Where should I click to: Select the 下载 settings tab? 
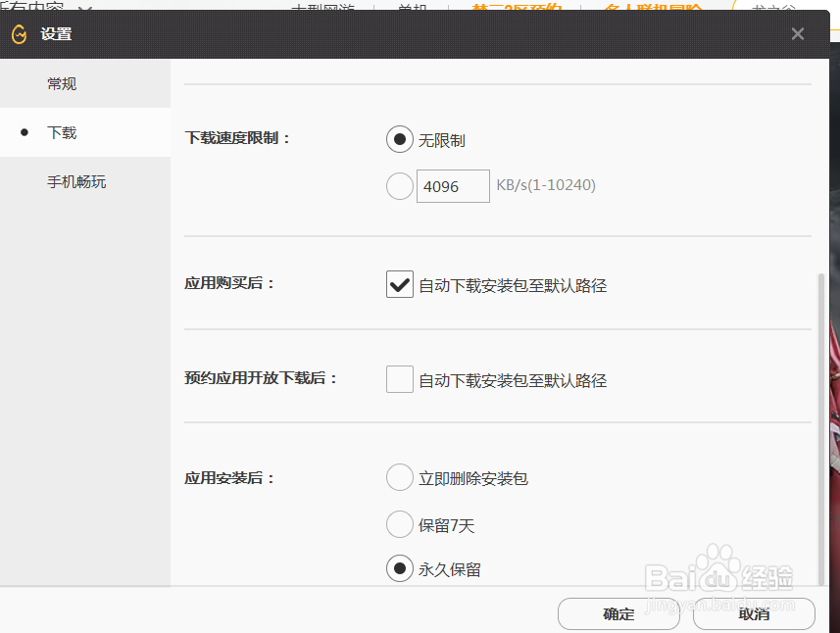[x=85, y=132]
